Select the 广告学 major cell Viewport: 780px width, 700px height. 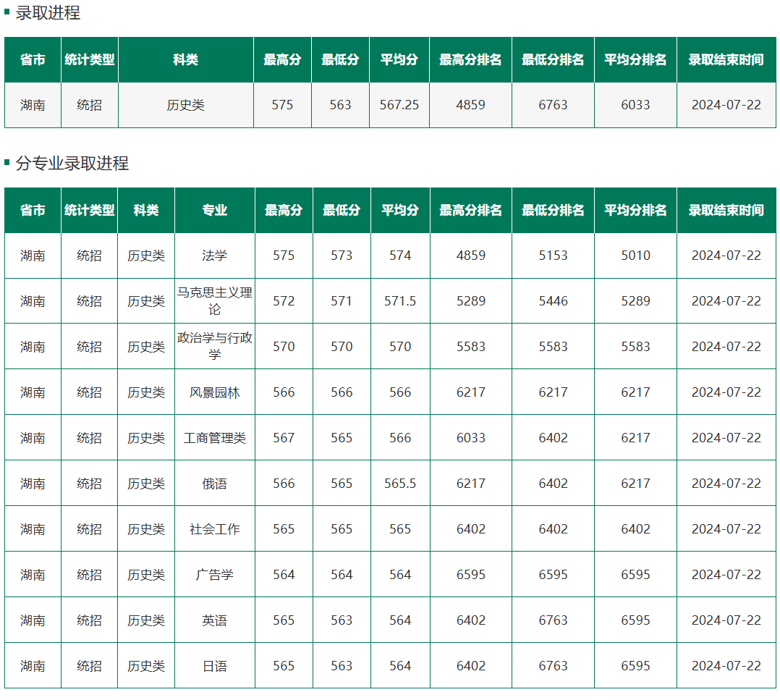coord(214,575)
